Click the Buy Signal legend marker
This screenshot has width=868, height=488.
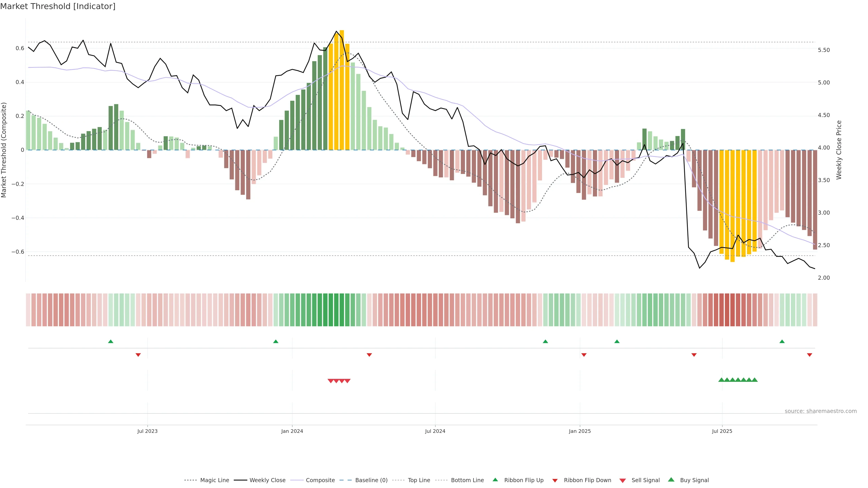click(671, 480)
